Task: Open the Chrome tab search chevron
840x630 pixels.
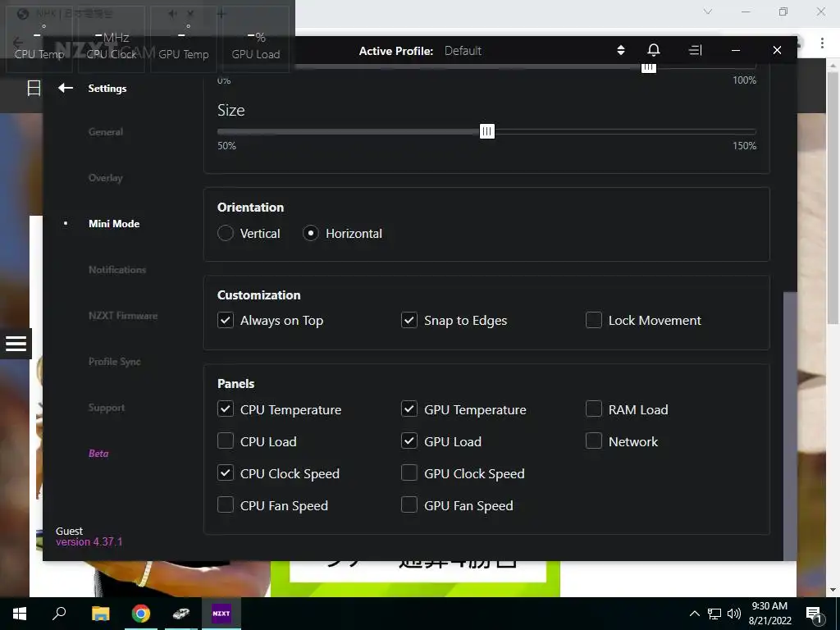Action: click(x=708, y=11)
